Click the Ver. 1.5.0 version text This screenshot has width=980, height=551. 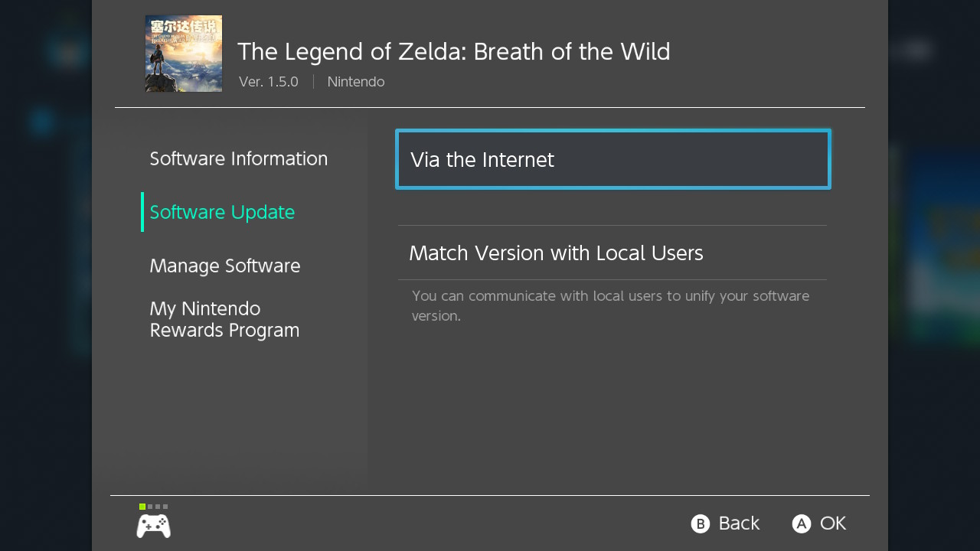pyautogui.click(x=268, y=82)
